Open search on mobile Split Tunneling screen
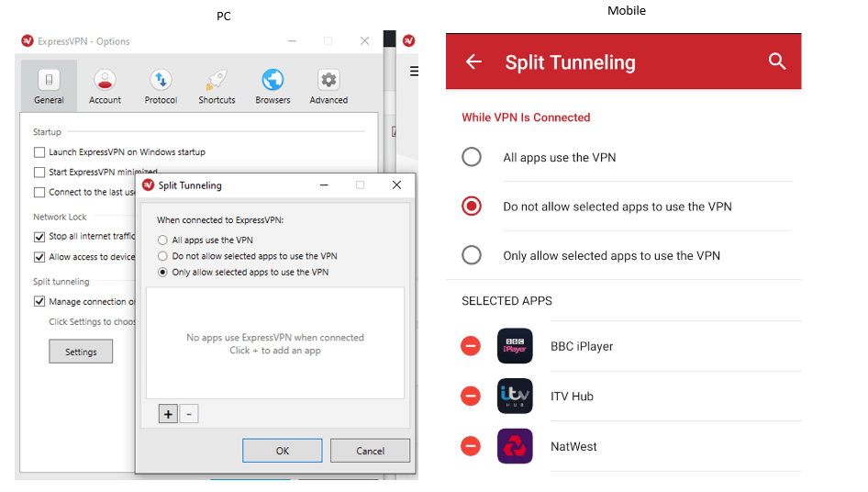The image size is (868, 492). (777, 61)
